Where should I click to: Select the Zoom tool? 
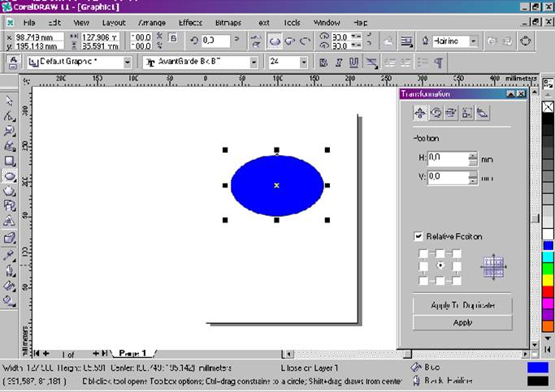point(9,131)
